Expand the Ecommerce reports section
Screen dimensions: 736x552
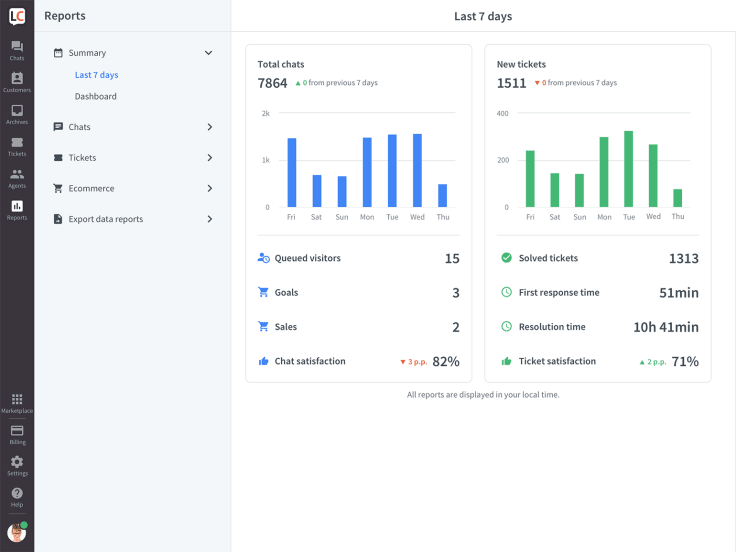[x=209, y=188]
